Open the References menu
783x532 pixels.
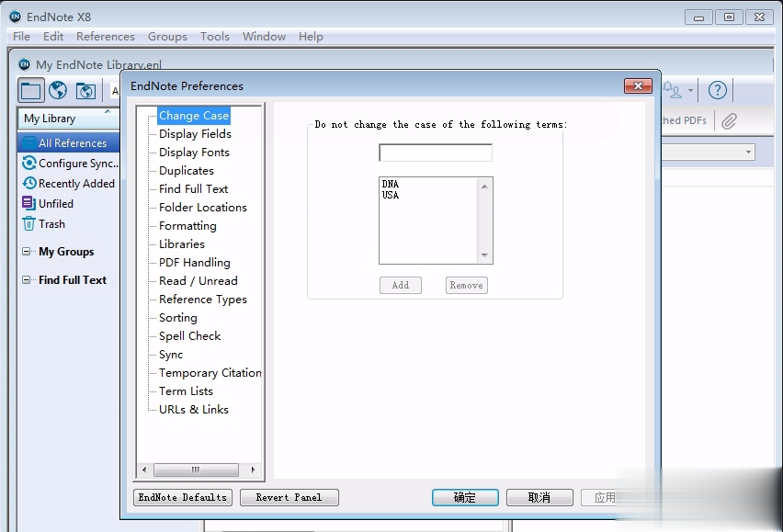tap(106, 37)
